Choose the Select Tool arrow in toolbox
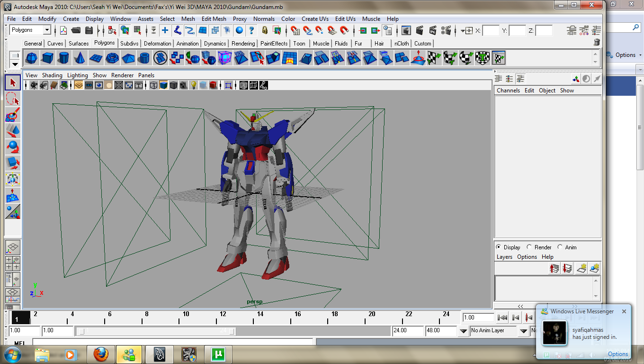 click(x=13, y=82)
